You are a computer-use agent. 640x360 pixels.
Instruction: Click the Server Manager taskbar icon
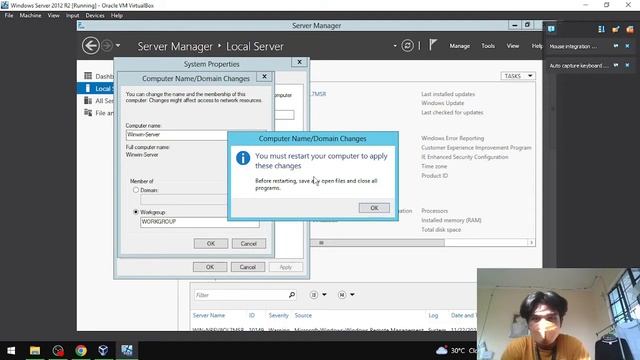pos(127,350)
